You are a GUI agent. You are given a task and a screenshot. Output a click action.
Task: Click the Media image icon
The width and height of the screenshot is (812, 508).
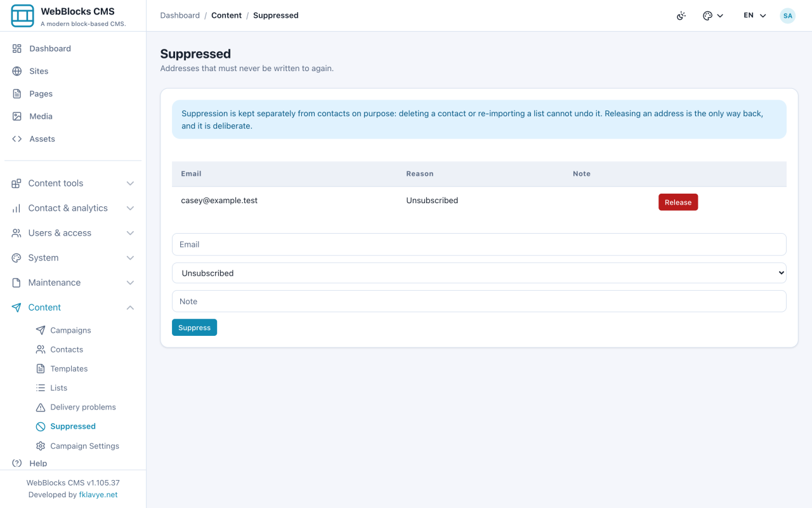click(x=17, y=116)
